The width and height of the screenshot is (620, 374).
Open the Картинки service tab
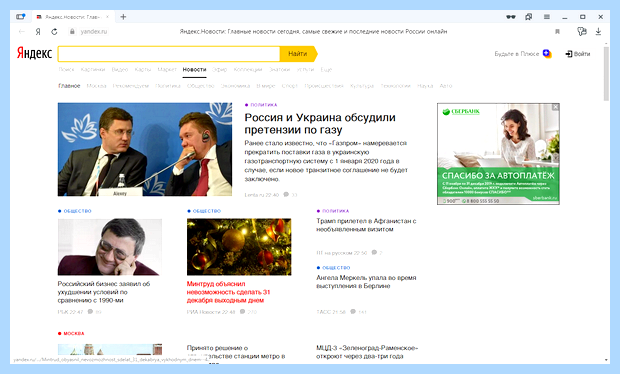(93, 70)
